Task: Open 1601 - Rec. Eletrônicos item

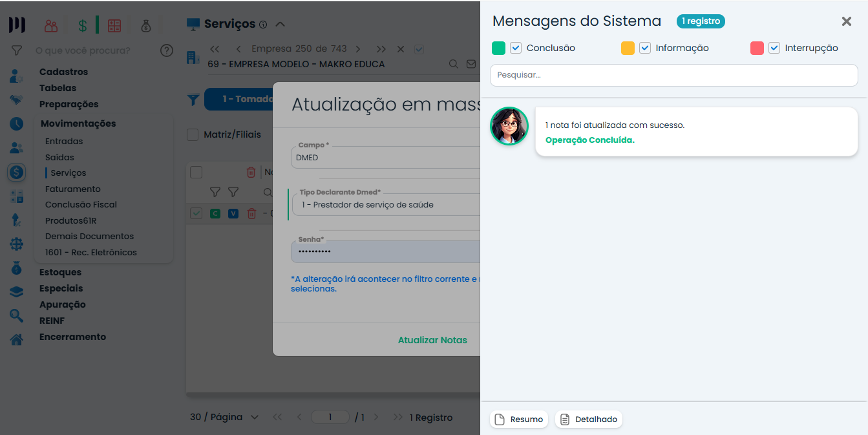Action: [90, 252]
